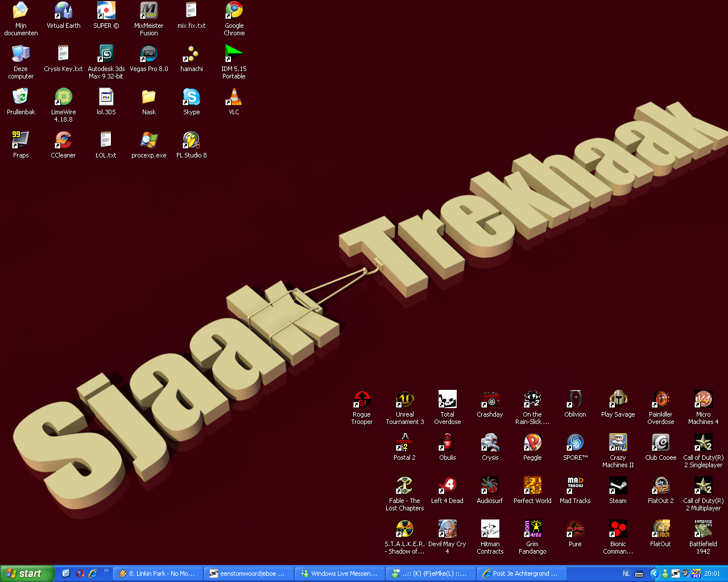Select the lol.3DS file icon
The height and width of the screenshot is (582, 728).
coord(106,97)
